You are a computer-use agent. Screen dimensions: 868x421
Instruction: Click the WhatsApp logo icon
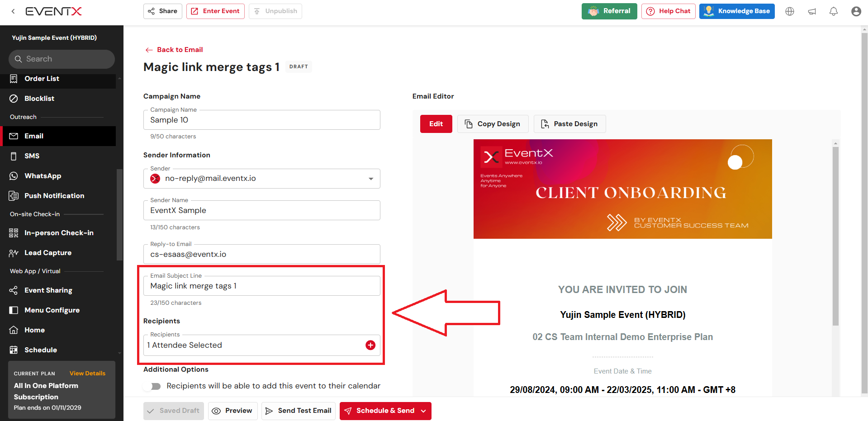(14, 176)
